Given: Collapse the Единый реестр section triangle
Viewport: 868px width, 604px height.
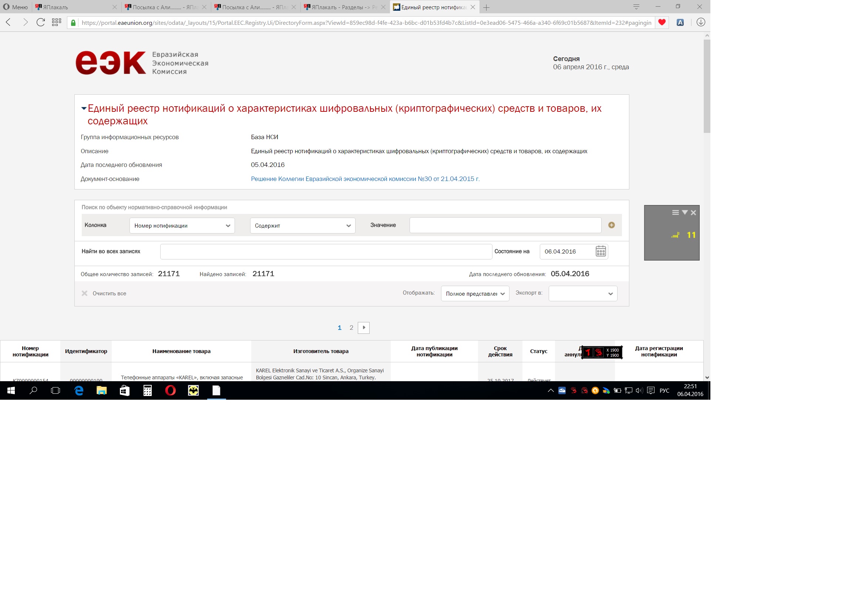Looking at the screenshot, I should click(x=84, y=108).
